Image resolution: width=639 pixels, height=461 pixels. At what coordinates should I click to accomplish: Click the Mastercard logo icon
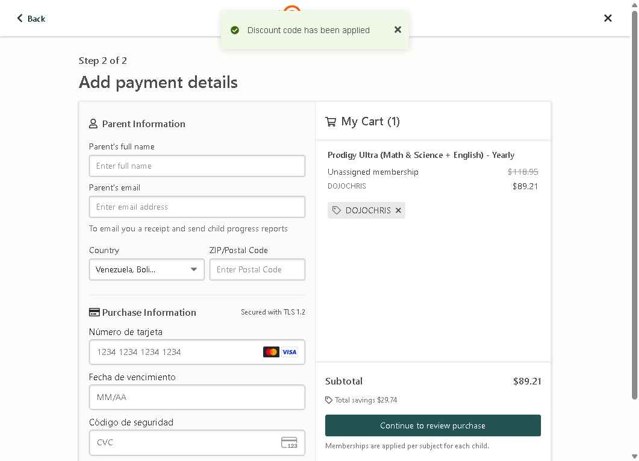271,352
